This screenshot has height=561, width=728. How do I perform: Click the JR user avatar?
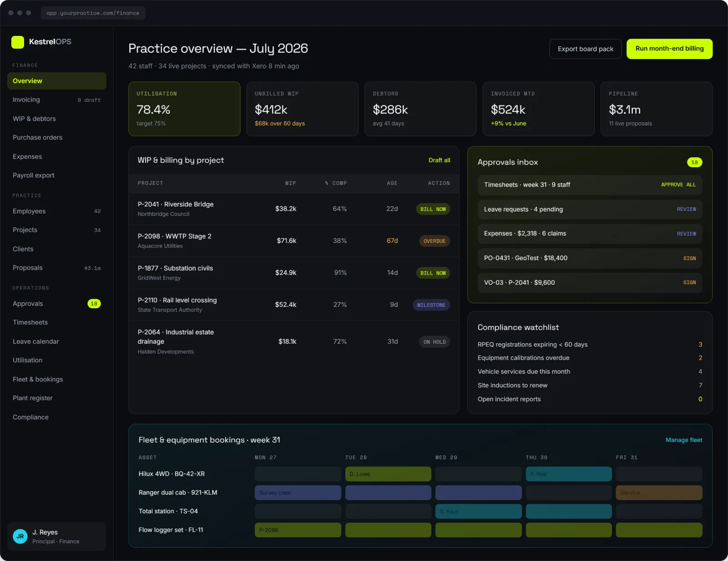(20, 536)
